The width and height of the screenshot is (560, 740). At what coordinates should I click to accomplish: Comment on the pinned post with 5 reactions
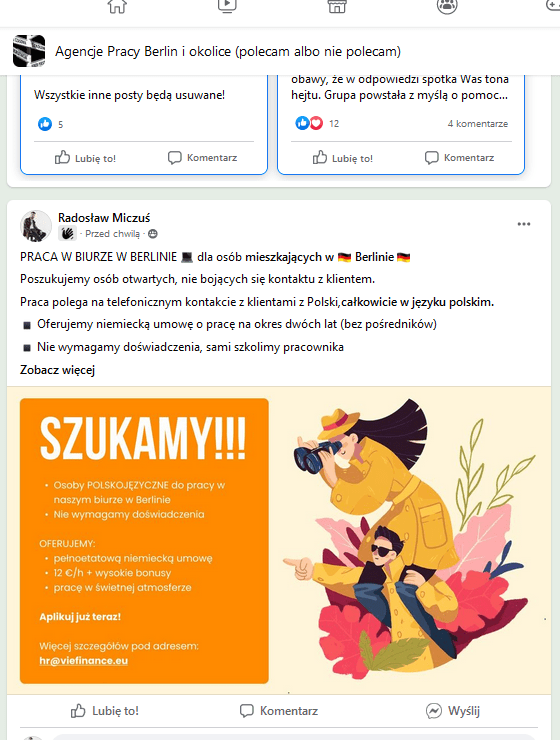tap(202, 158)
